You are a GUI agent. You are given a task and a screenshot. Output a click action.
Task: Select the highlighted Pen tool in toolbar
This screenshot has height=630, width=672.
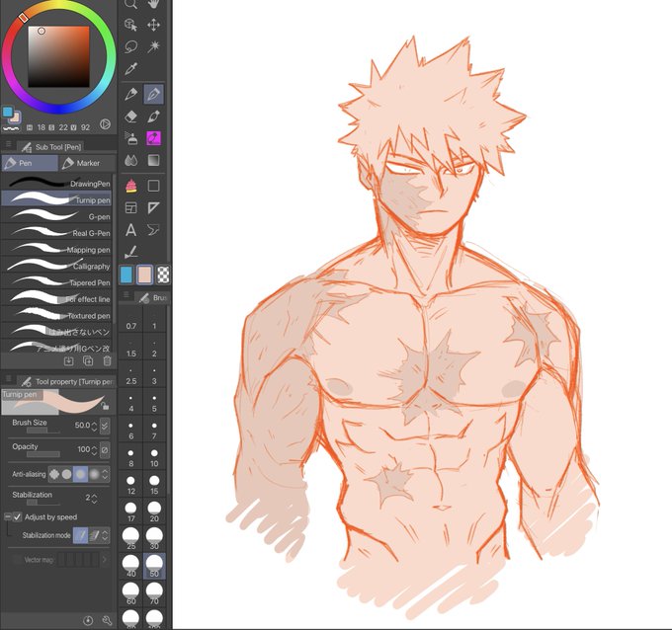click(x=153, y=94)
